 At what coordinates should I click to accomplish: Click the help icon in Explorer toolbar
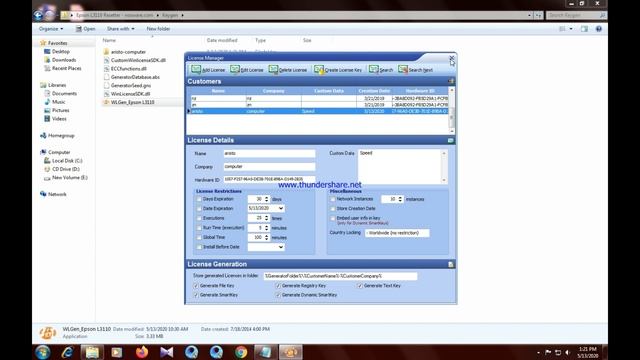click(x=598, y=29)
